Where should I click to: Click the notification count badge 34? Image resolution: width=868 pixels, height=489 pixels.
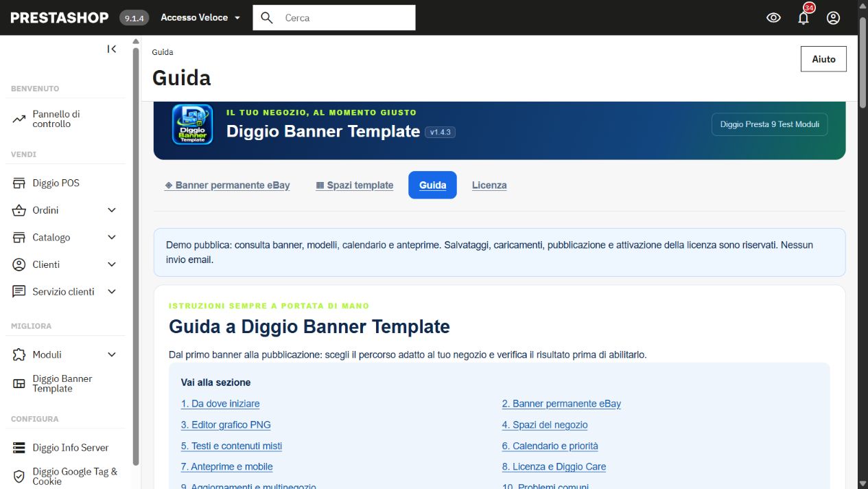pos(809,8)
